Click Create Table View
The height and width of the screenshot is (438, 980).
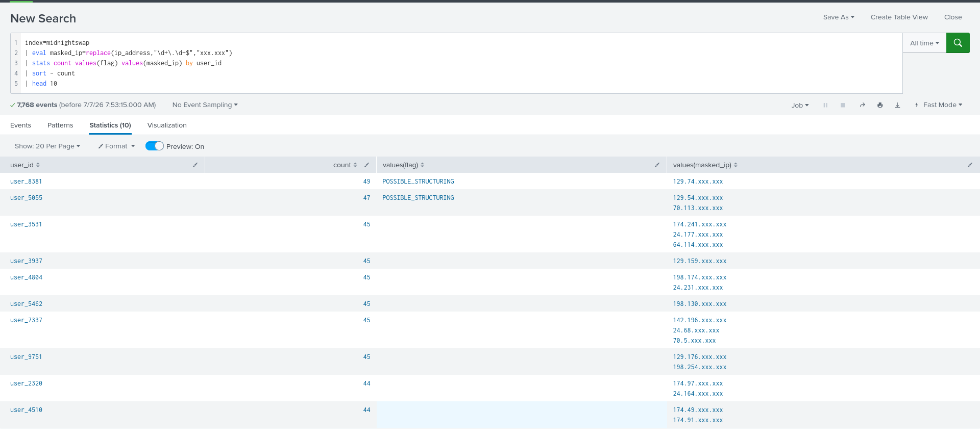(899, 17)
